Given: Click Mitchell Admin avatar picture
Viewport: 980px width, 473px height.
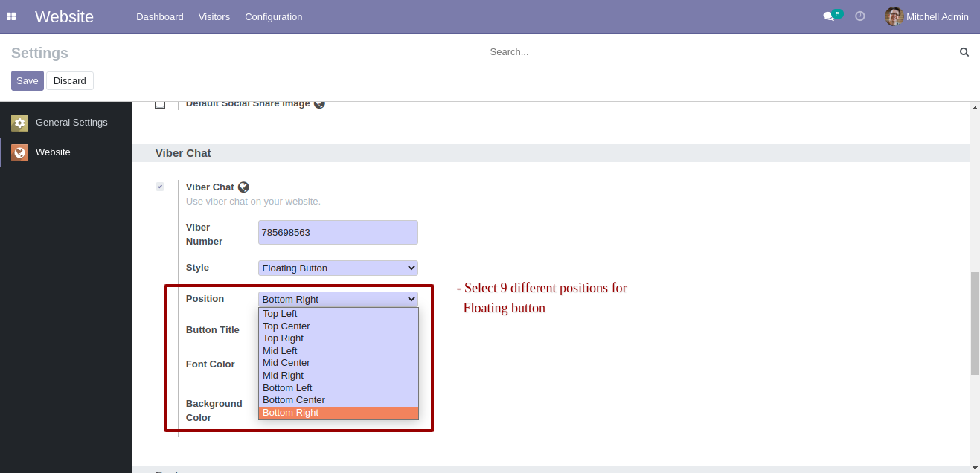Looking at the screenshot, I should coord(894,16).
